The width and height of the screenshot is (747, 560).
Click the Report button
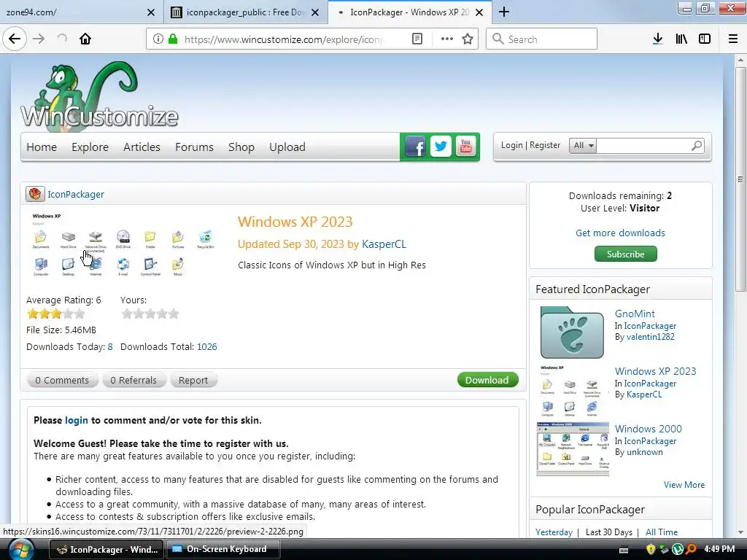click(193, 380)
